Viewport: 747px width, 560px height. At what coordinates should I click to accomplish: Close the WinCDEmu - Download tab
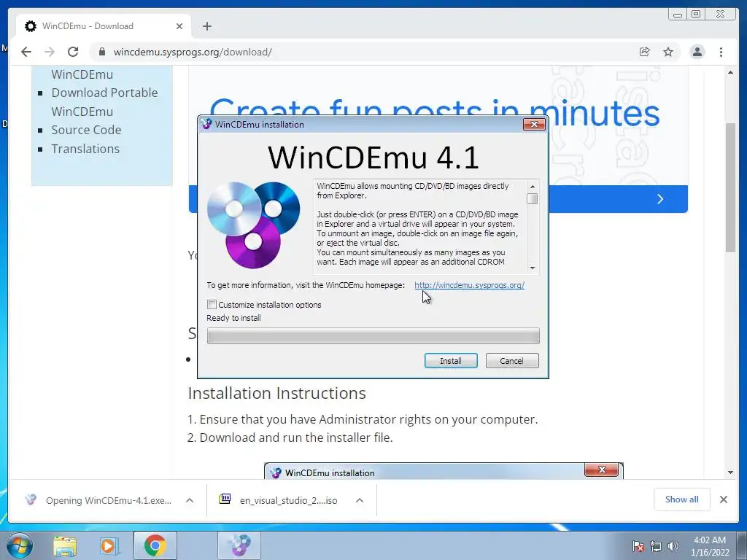[179, 26]
